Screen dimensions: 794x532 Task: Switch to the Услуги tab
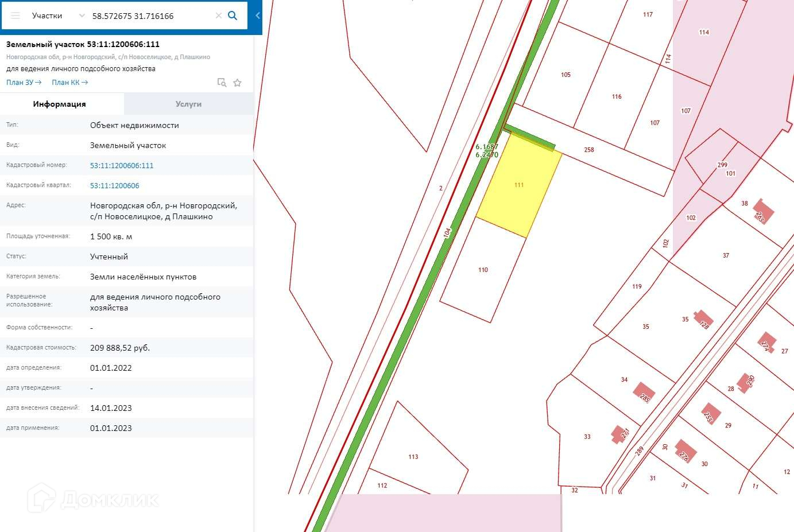click(189, 104)
